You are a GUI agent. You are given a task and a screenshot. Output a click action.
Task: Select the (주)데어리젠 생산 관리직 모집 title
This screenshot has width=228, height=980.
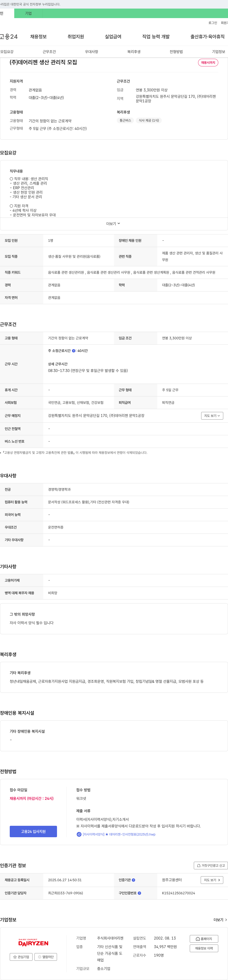pyautogui.click(x=43, y=62)
